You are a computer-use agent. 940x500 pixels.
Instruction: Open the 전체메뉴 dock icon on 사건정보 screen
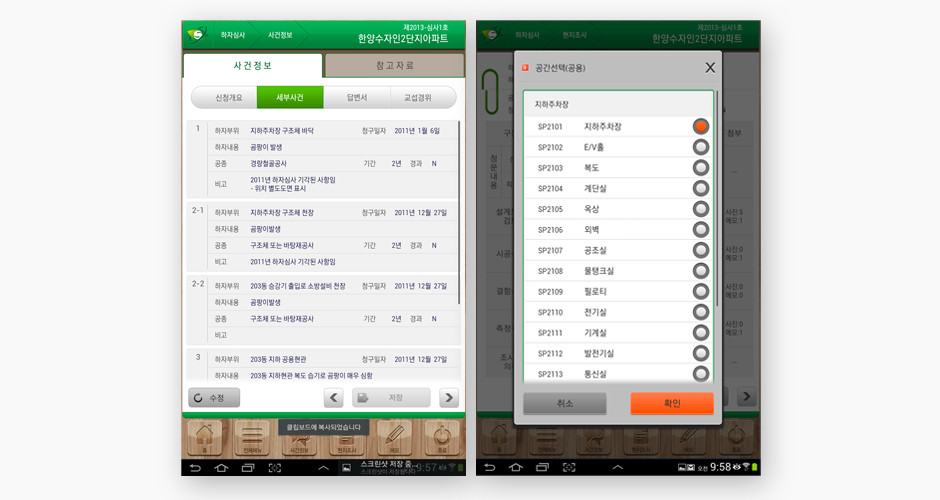[x=252, y=438]
